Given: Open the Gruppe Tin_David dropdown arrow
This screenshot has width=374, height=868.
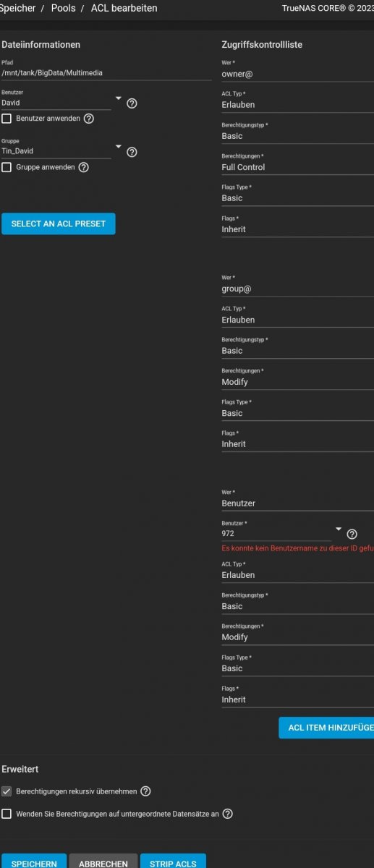Looking at the screenshot, I should click(118, 147).
